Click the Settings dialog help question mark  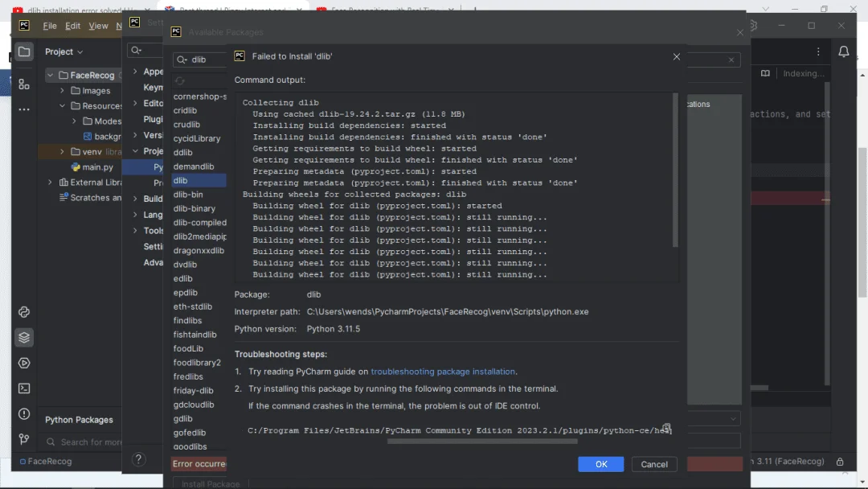click(x=139, y=459)
